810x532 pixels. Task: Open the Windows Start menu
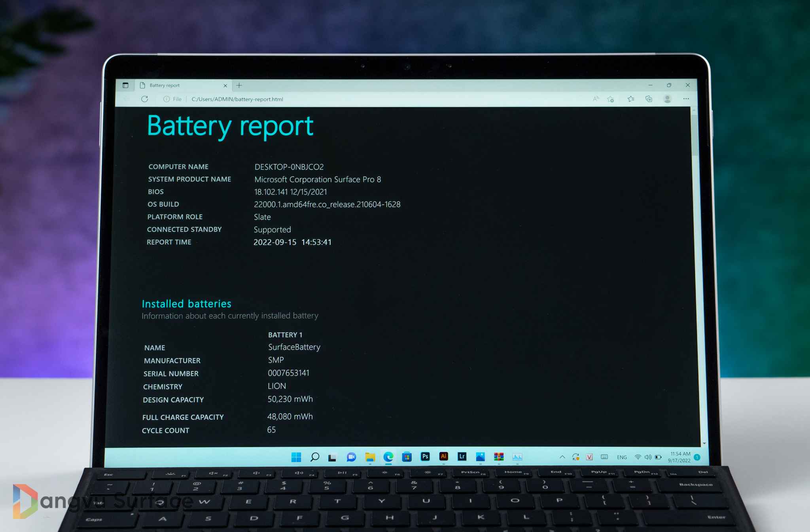pos(296,457)
